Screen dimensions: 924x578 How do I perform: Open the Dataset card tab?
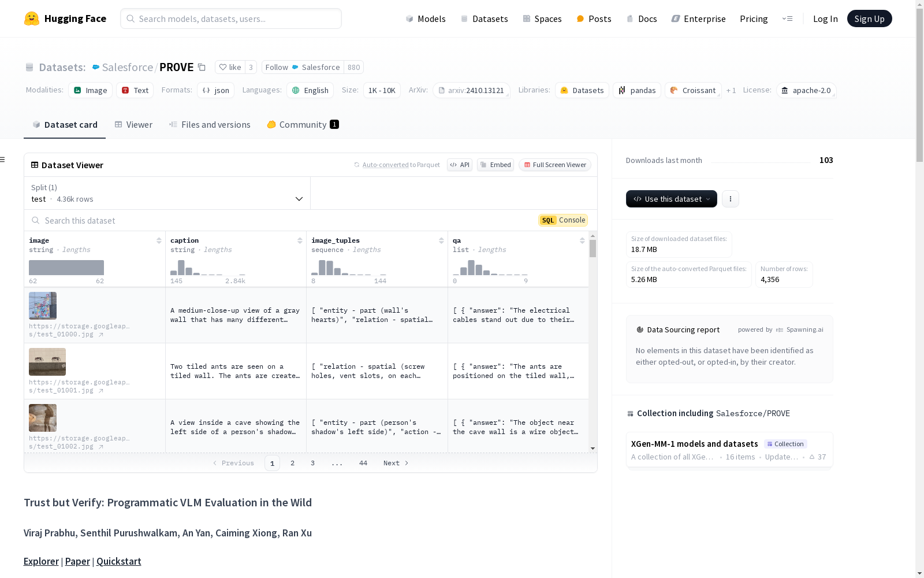[65, 125]
